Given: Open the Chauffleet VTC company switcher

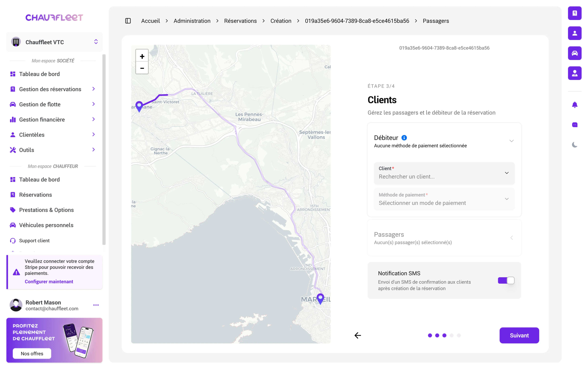Looking at the screenshot, I should coord(54,42).
